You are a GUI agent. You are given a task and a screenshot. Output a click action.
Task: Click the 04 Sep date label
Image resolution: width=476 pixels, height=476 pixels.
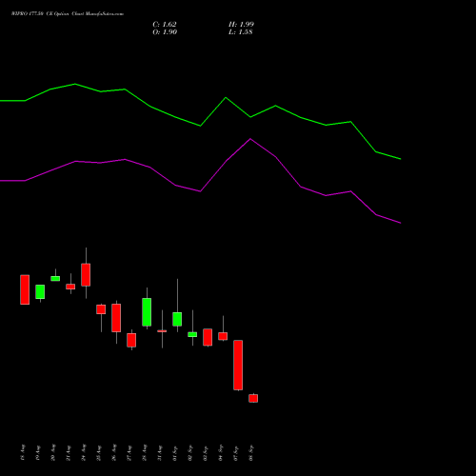[x=221, y=453]
